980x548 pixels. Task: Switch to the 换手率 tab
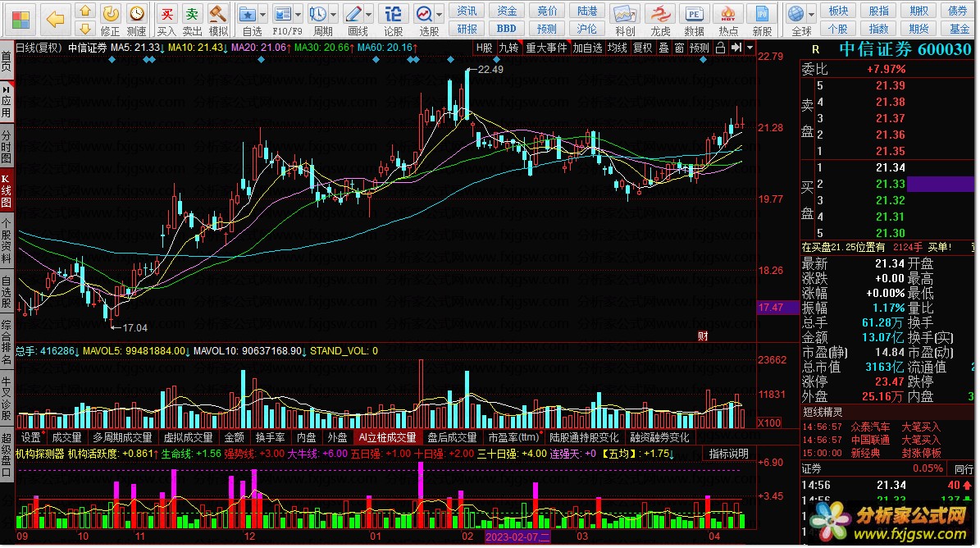(270, 437)
